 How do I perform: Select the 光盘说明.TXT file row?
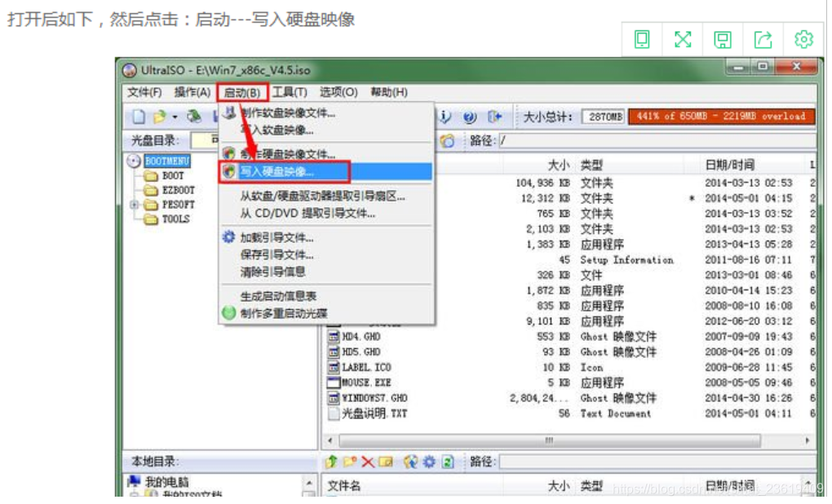(x=570, y=413)
